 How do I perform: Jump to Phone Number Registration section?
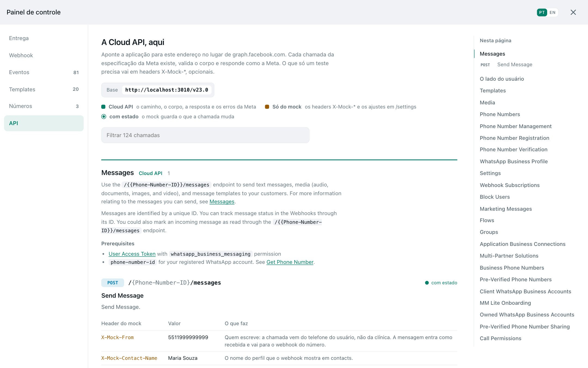tap(514, 138)
